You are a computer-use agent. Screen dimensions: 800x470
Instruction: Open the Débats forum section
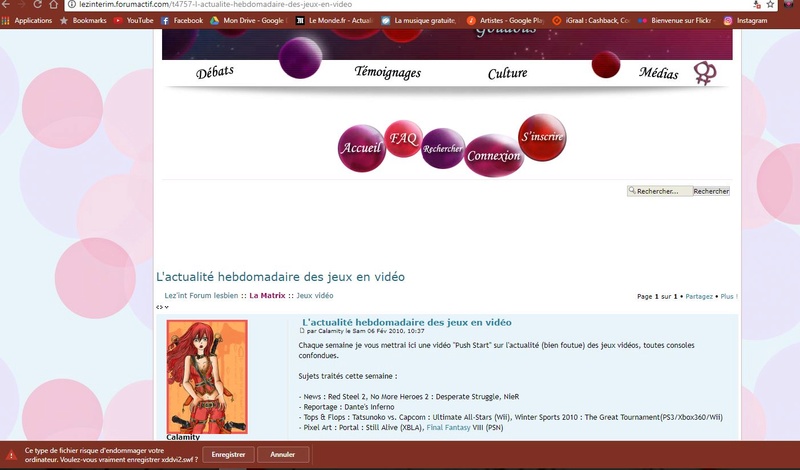(215, 72)
